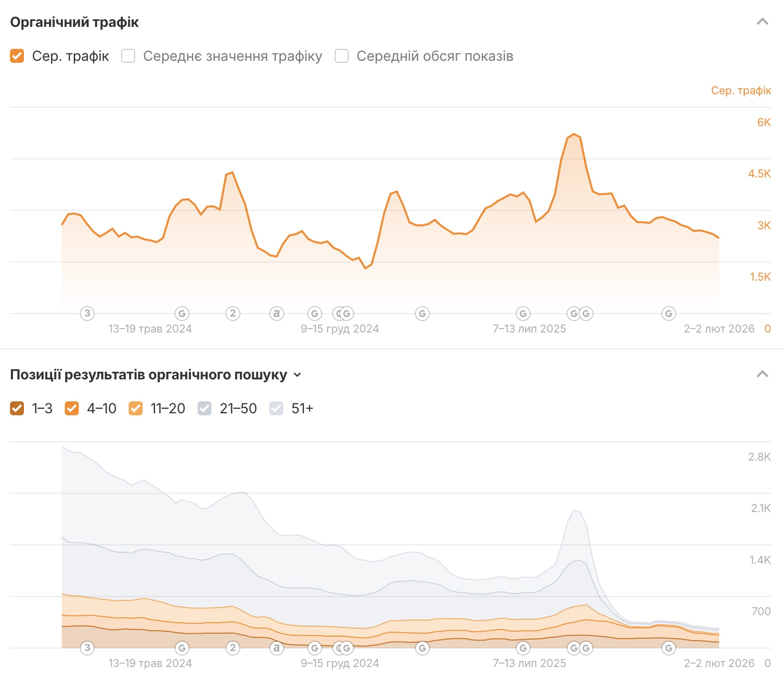Toggle the 11–20 positions checkbox
Screen dimensions: 784x683
136,408
